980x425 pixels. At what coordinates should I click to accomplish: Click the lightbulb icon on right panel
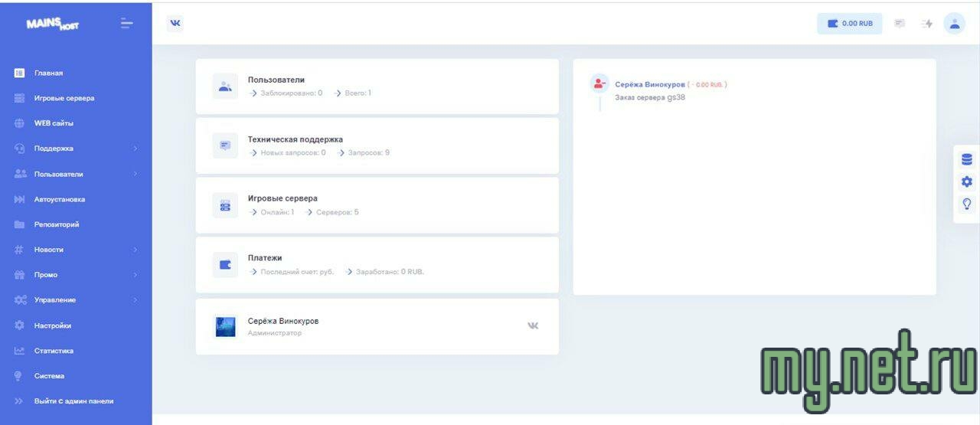[966, 204]
